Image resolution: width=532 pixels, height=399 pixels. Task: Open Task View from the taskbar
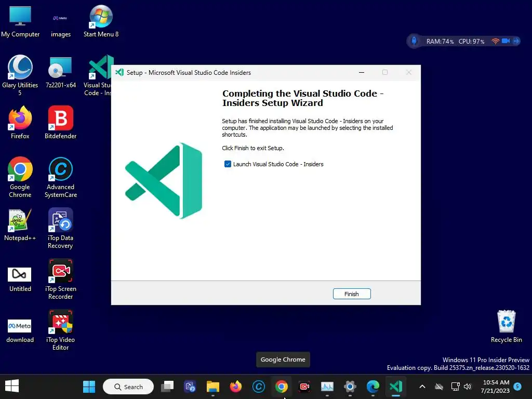(x=167, y=387)
